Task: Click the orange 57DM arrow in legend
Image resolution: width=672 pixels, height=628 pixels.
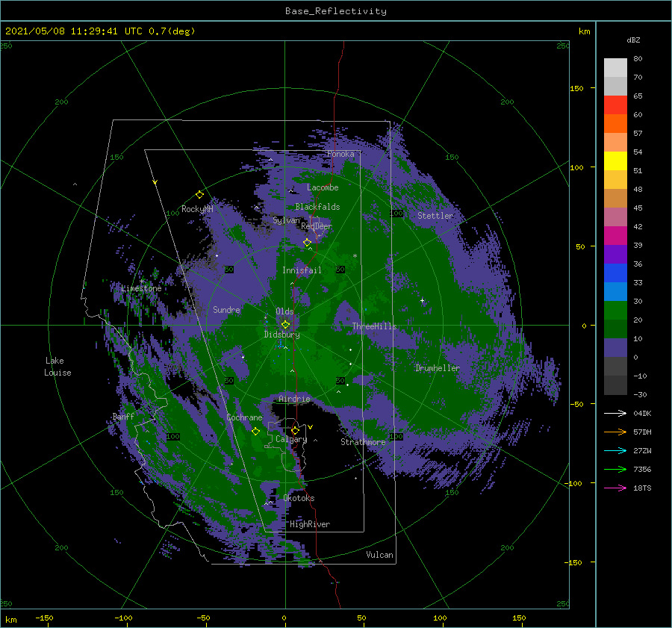Action: (615, 432)
